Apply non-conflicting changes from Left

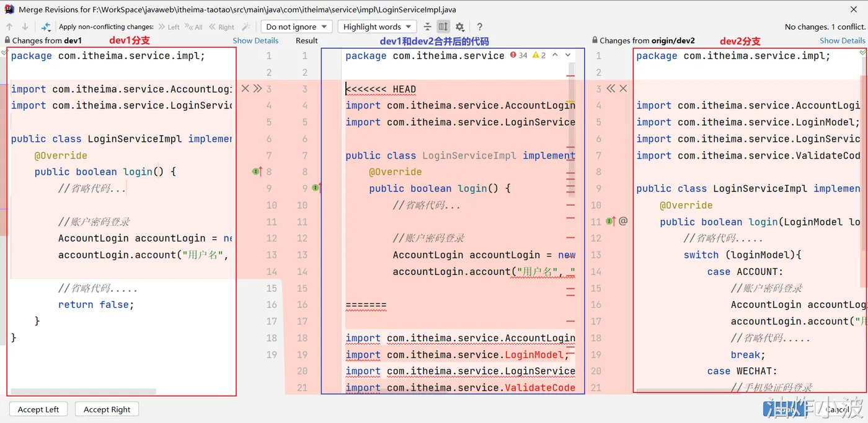click(169, 27)
